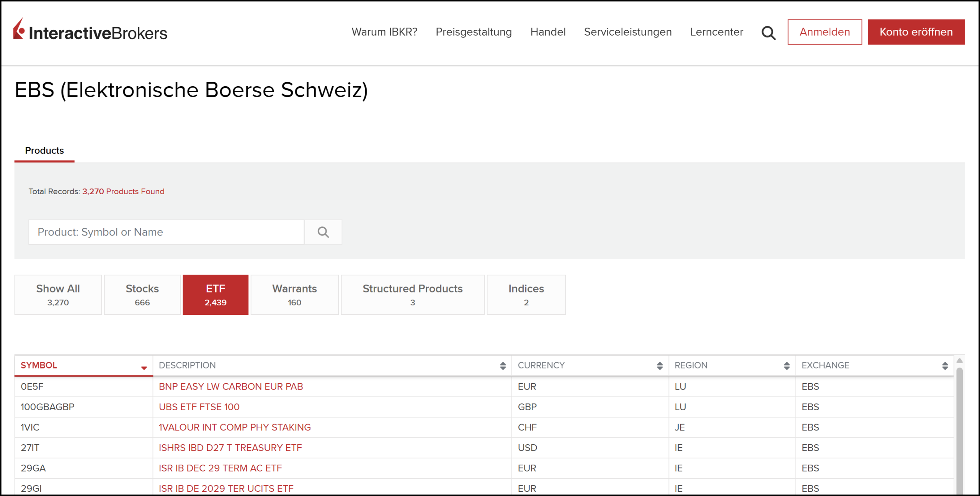Switch to the Warrants filter
The height and width of the screenshot is (496, 980).
[294, 295]
